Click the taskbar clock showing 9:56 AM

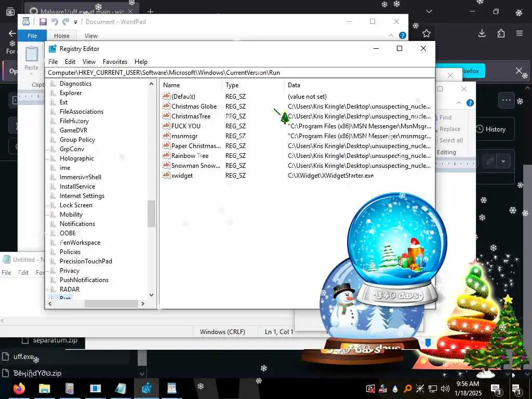tap(468, 389)
